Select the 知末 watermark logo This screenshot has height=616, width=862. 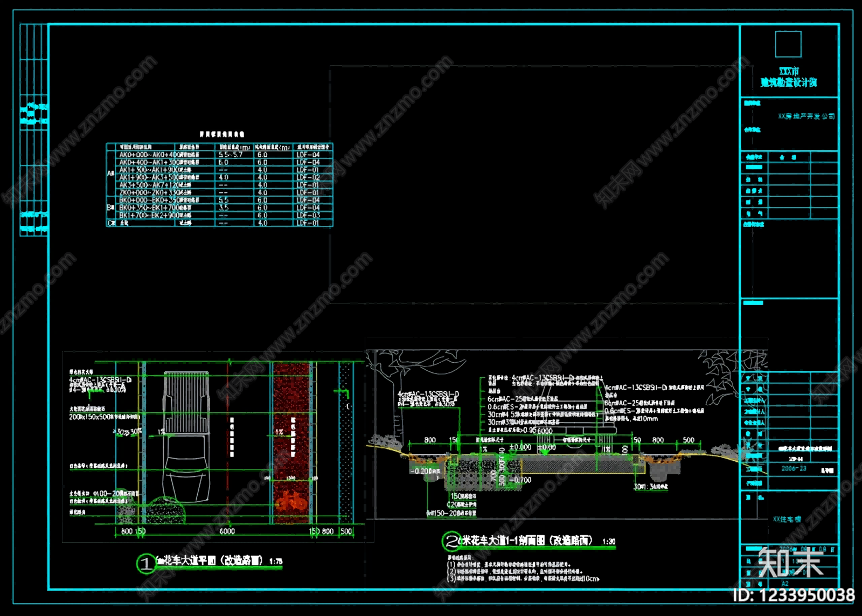pos(790,563)
